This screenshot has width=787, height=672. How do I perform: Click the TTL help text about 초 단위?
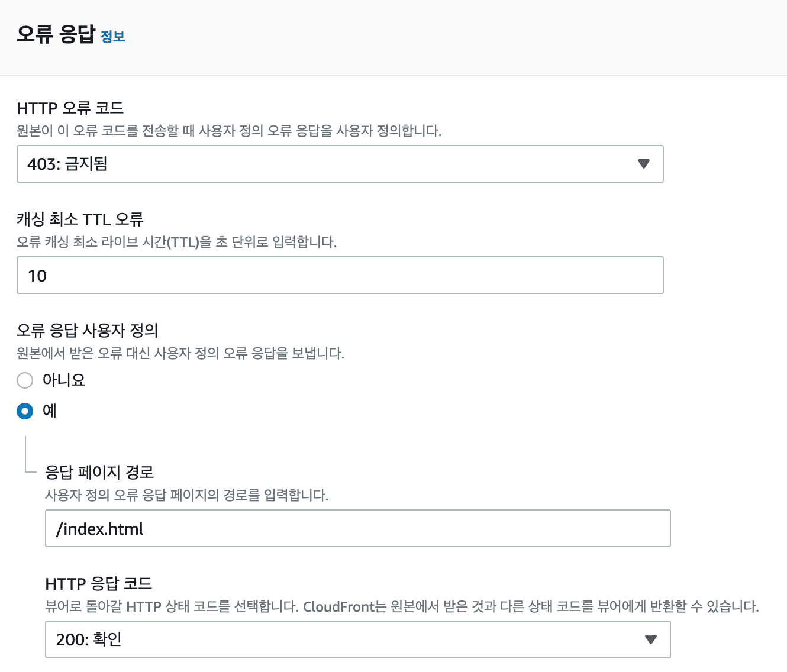point(176,242)
